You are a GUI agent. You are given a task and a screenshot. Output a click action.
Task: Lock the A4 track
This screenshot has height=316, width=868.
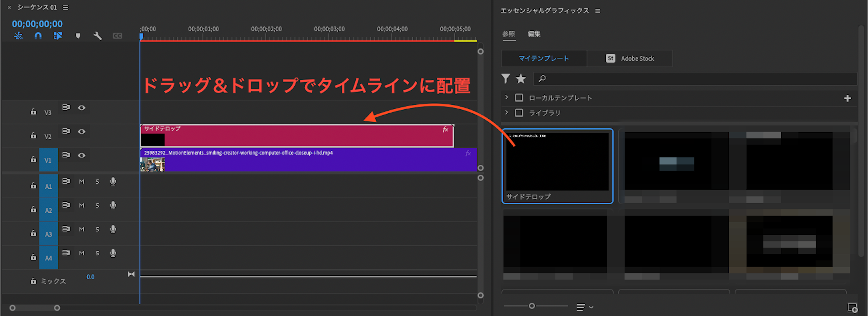(33, 257)
